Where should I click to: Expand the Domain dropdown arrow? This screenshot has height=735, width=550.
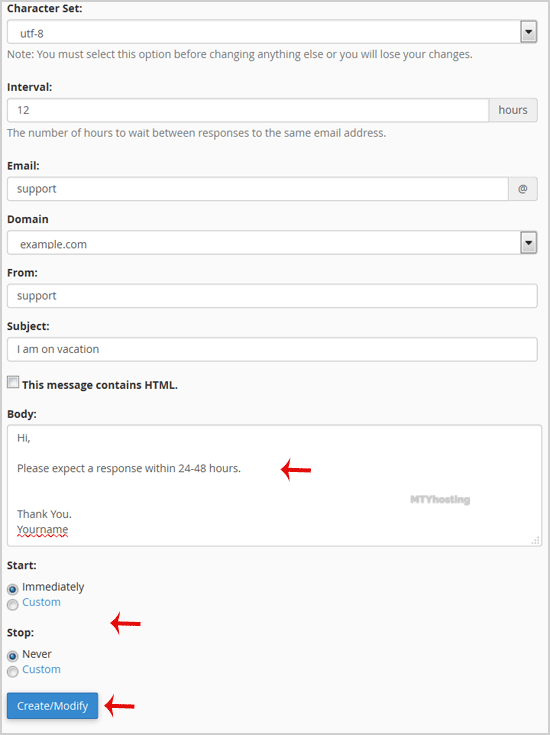pos(528,243)
